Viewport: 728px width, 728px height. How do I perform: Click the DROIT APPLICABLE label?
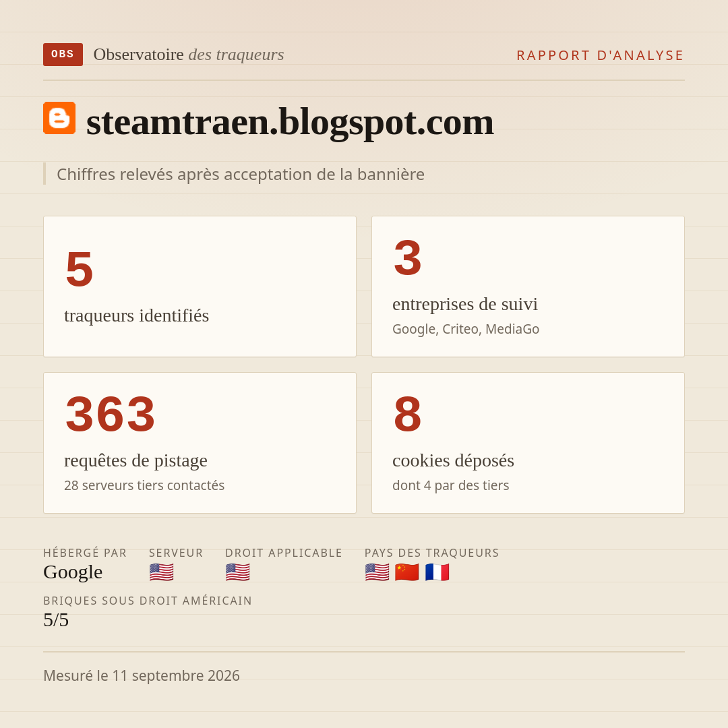pos(284,553)
